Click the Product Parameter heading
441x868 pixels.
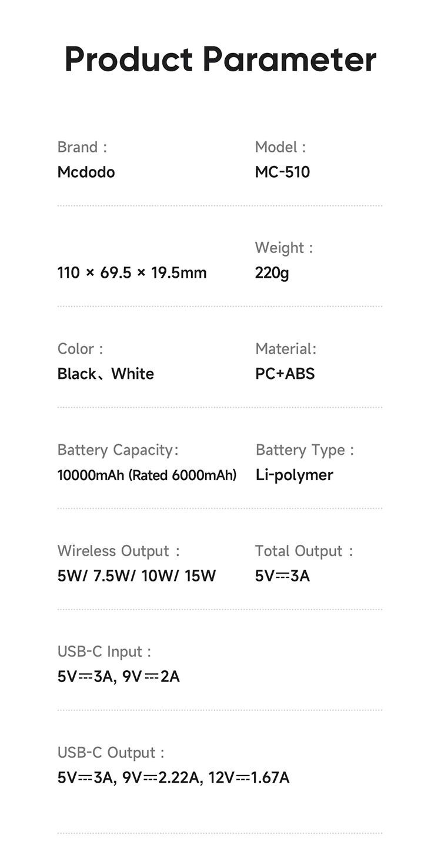pyautogui.click(x=220, y=59)
